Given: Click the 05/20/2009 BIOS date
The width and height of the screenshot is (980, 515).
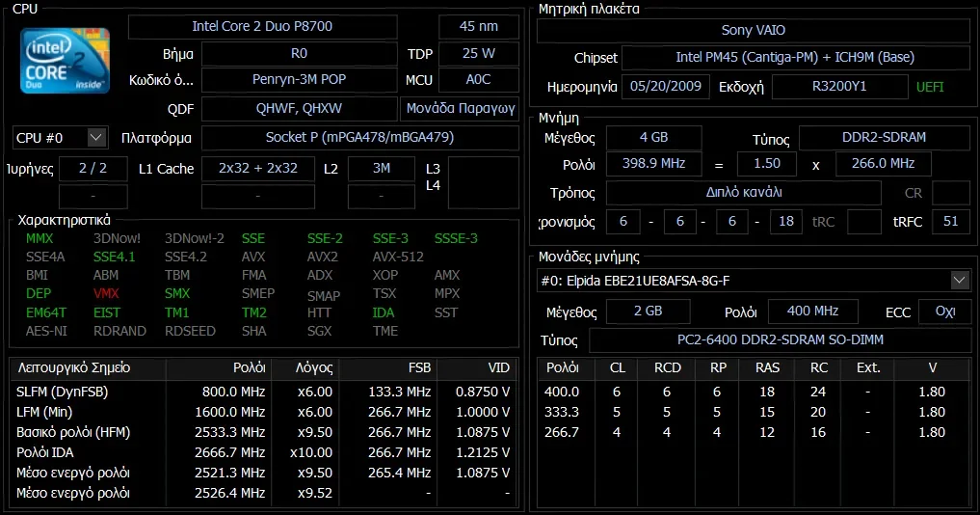Looking at the screenshot, I should [666, 87].
